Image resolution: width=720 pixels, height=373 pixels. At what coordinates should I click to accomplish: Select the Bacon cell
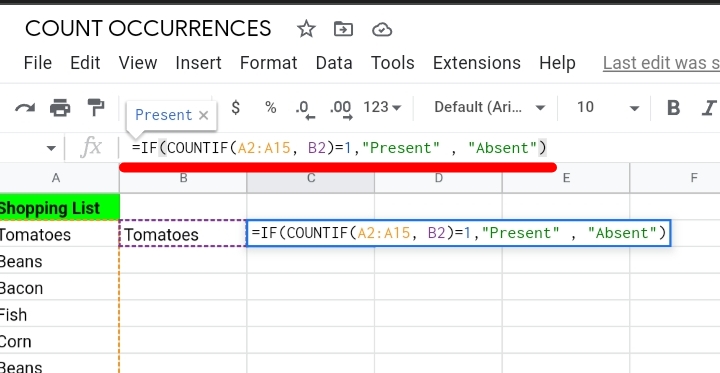tap(59, 288)
